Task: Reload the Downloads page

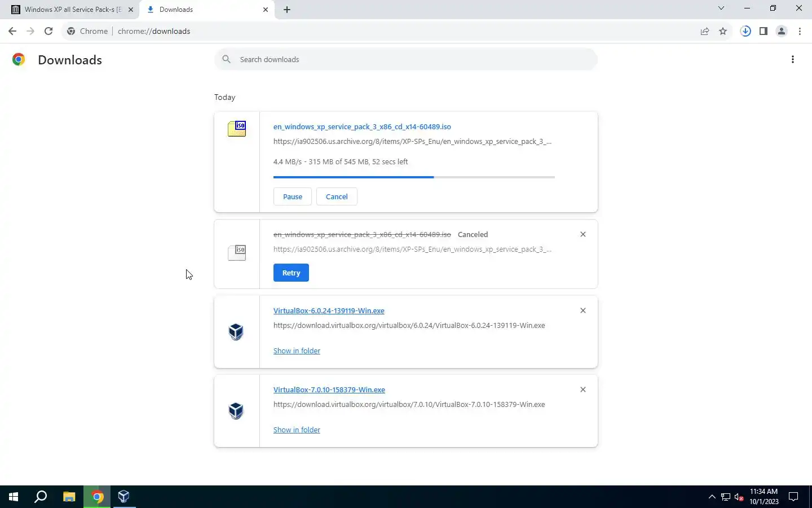Action: click(48, 31)
